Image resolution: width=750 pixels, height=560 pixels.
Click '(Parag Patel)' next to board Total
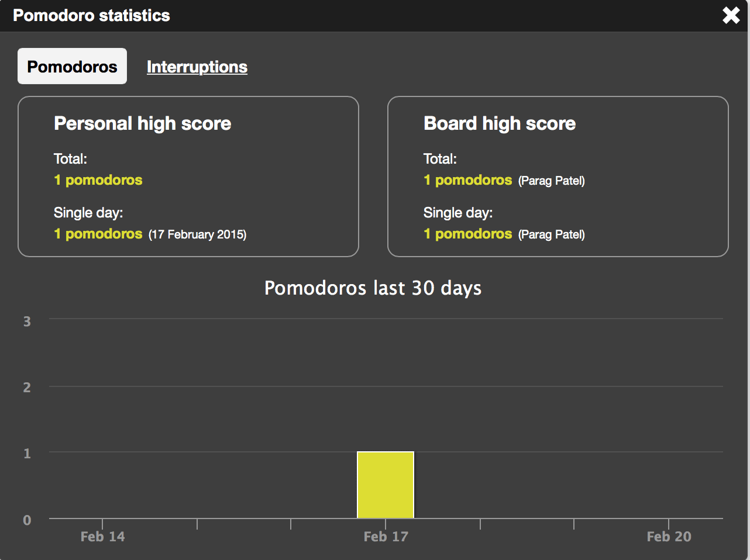click(x=552, y=181)
